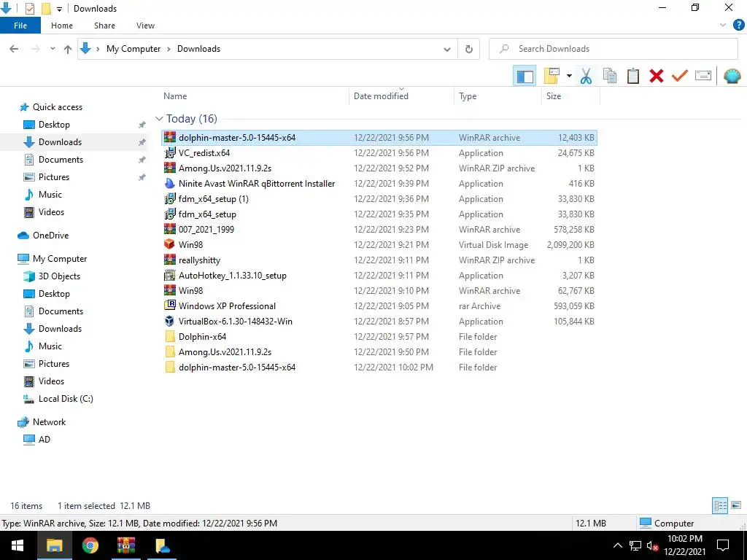747x560 pixels.
Task: Select the fdm_x64_setup (1) file icon
Action: (169, 198)
